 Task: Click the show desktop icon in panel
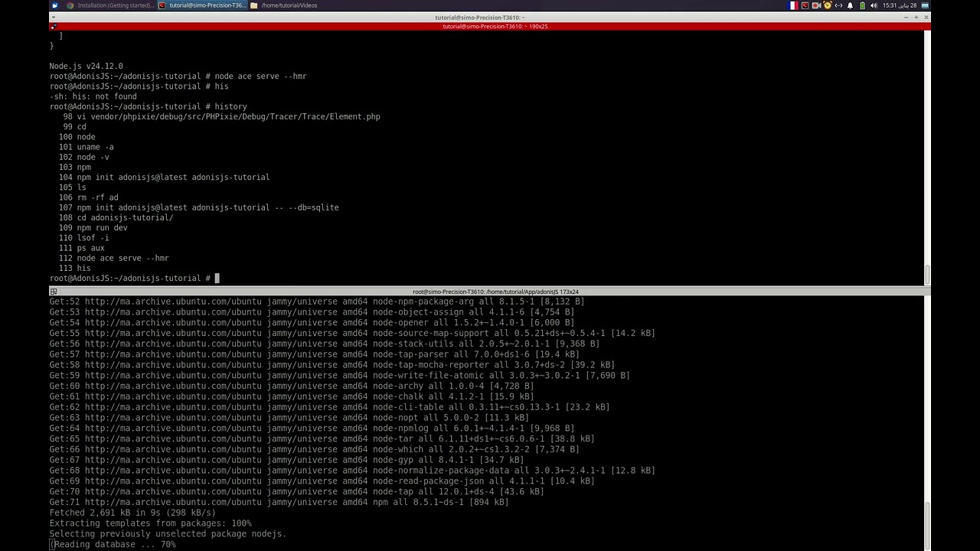point(925,5)
